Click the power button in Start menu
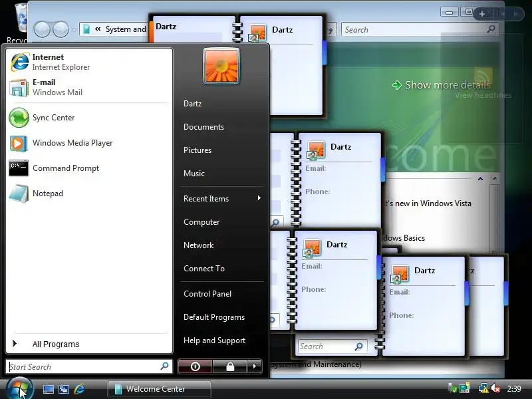The width and height of the screenshot is (532, 399). pyautogui.click(x=195, y=366)
